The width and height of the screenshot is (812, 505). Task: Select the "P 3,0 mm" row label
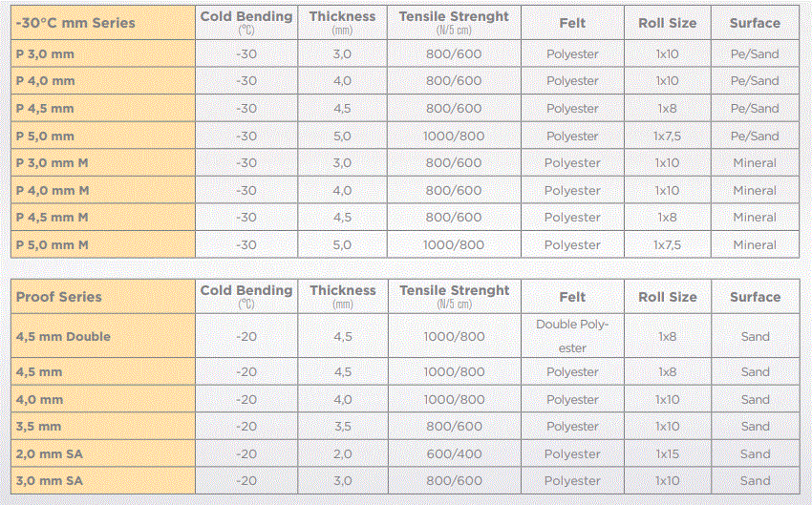click(x=45, y=54)
